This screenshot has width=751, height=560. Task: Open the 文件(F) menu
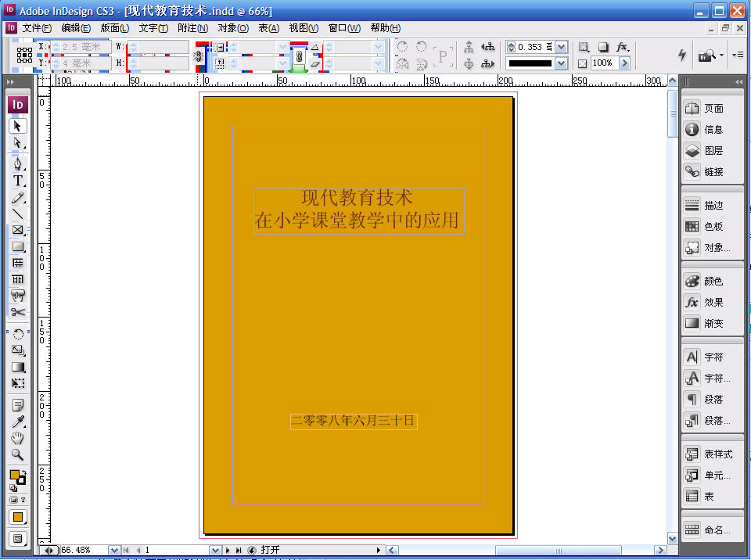(x=37, y=28)
